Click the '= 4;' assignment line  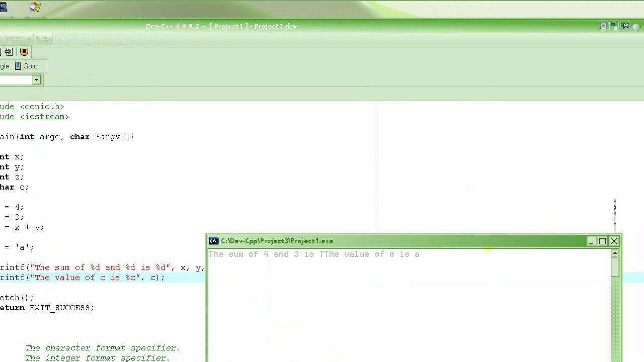[x=14, y=207]
